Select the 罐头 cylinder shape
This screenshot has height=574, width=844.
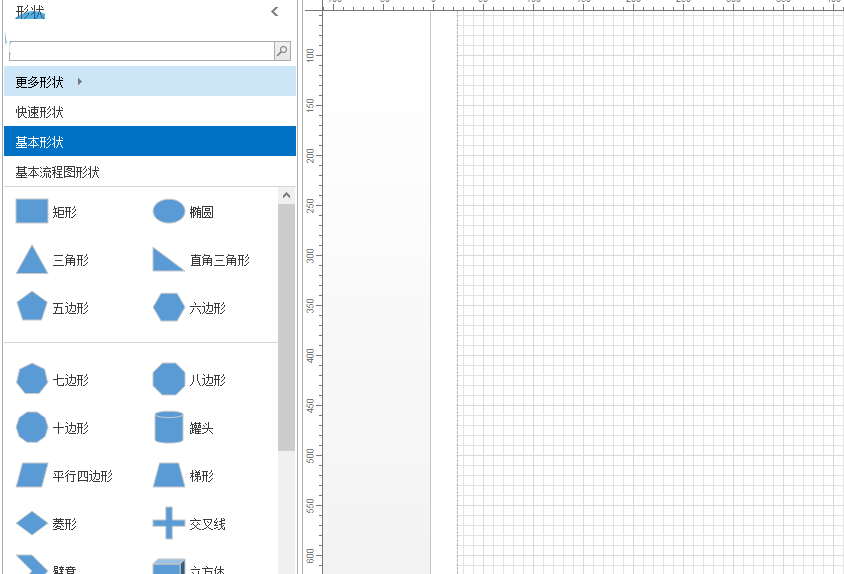click(x=168, y=428)
